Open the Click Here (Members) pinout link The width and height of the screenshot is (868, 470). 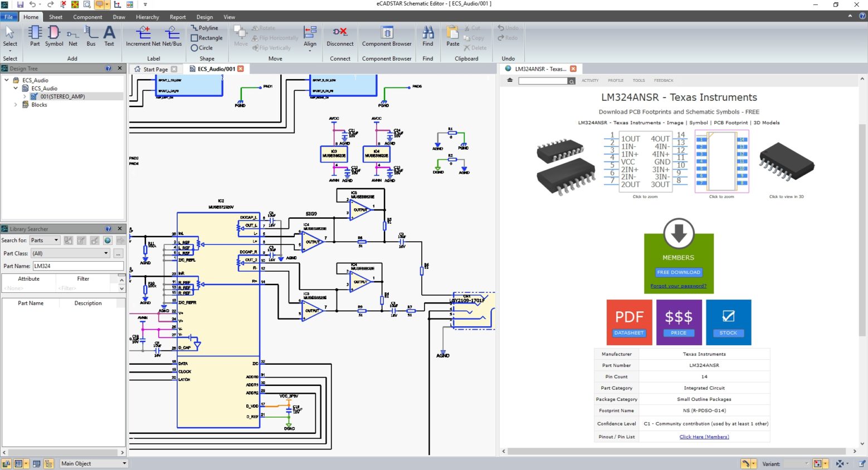pyautogui.click(x=704, y=437)
